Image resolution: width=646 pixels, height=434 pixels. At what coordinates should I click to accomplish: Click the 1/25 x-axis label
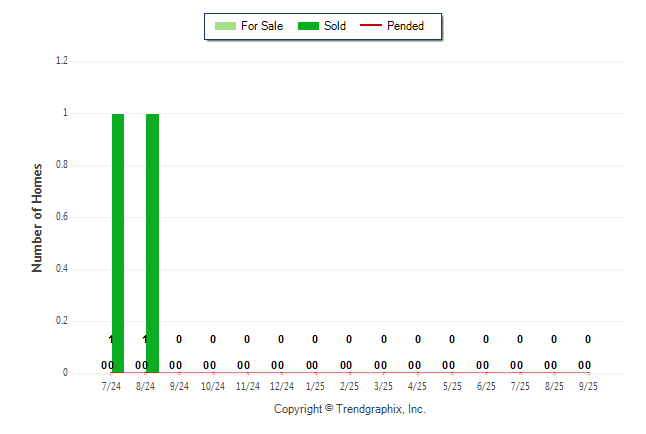point(315,386)
